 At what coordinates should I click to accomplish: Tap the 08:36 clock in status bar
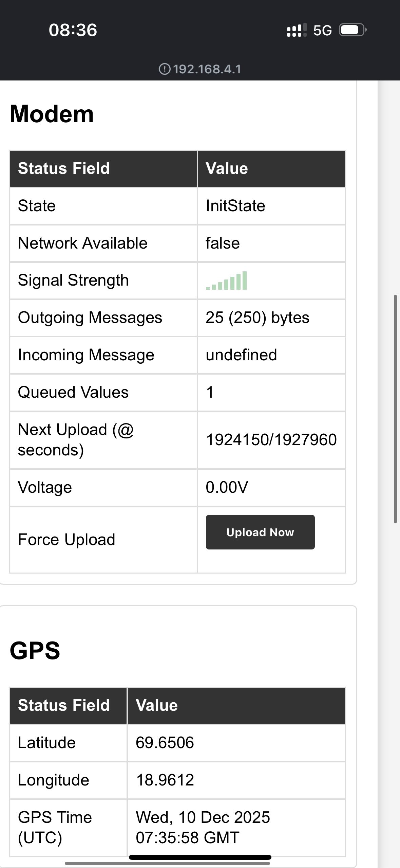point(73,30)
